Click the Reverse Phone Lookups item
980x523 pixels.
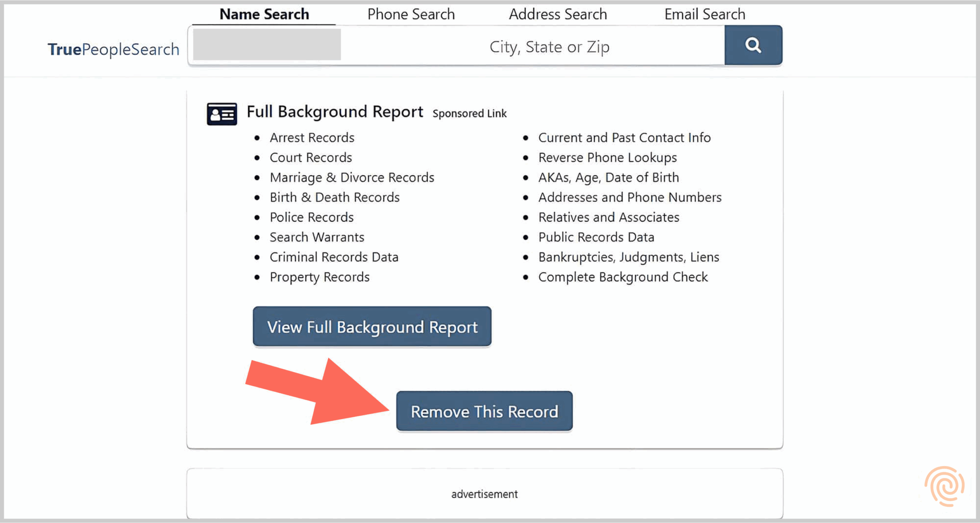click(x=607, y=157)
